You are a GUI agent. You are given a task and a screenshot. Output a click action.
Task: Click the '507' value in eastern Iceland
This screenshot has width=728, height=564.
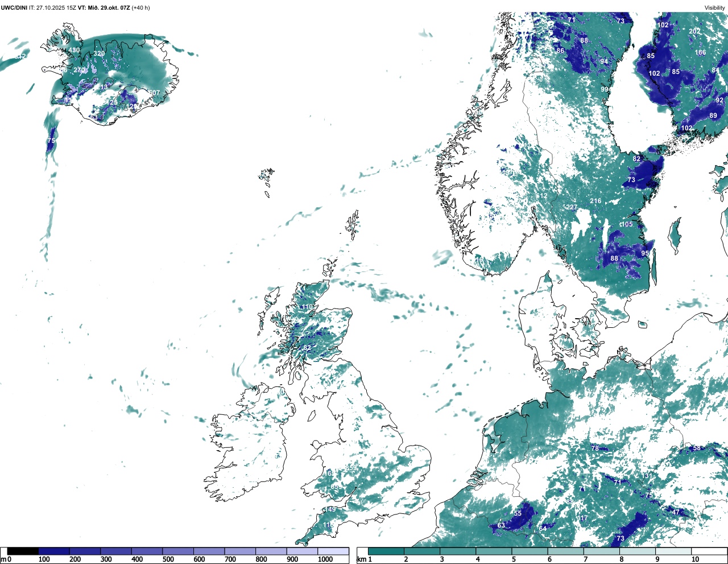click(155, 93)
